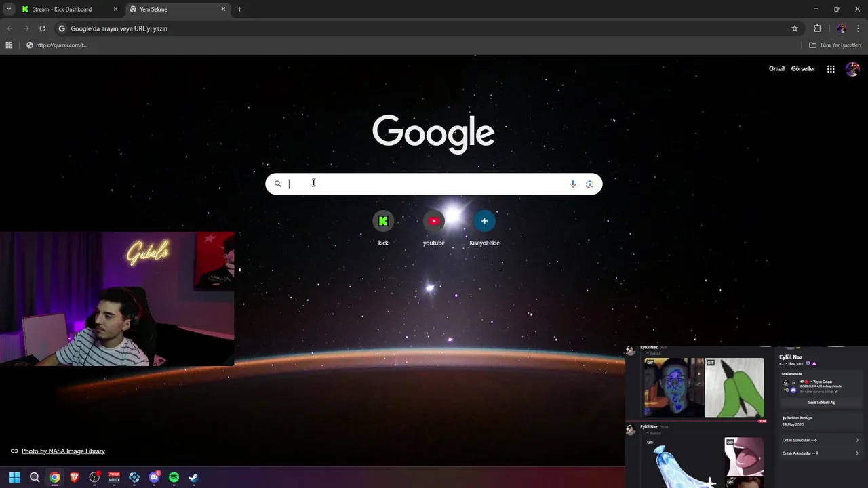Launch Brave browser from the taskbar
This screenshot has height=488, width=868.
tap(75, 477)
